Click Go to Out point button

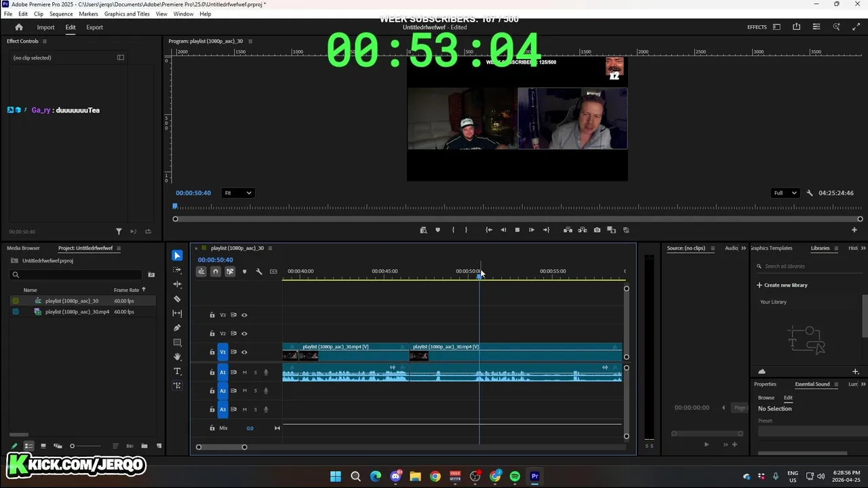pos(546,230)
